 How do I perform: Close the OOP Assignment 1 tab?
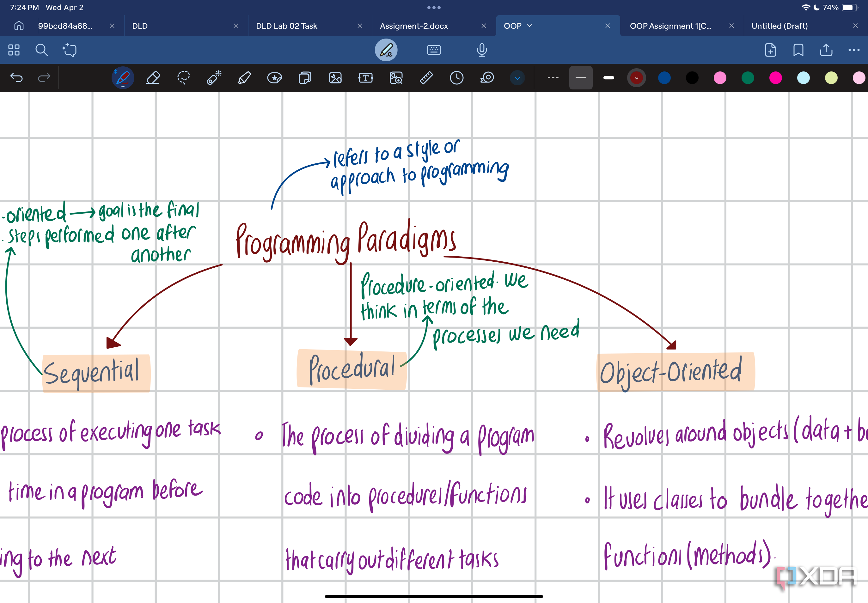tap(731, 26)
